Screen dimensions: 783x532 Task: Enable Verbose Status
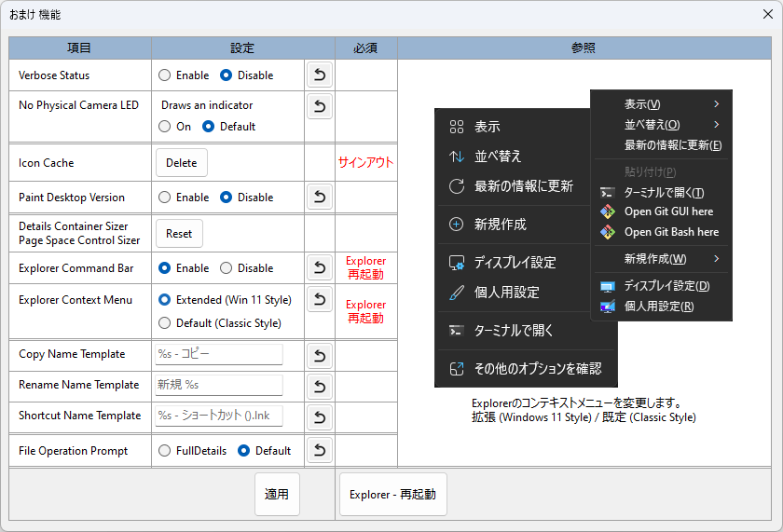(x=165, y=75)
